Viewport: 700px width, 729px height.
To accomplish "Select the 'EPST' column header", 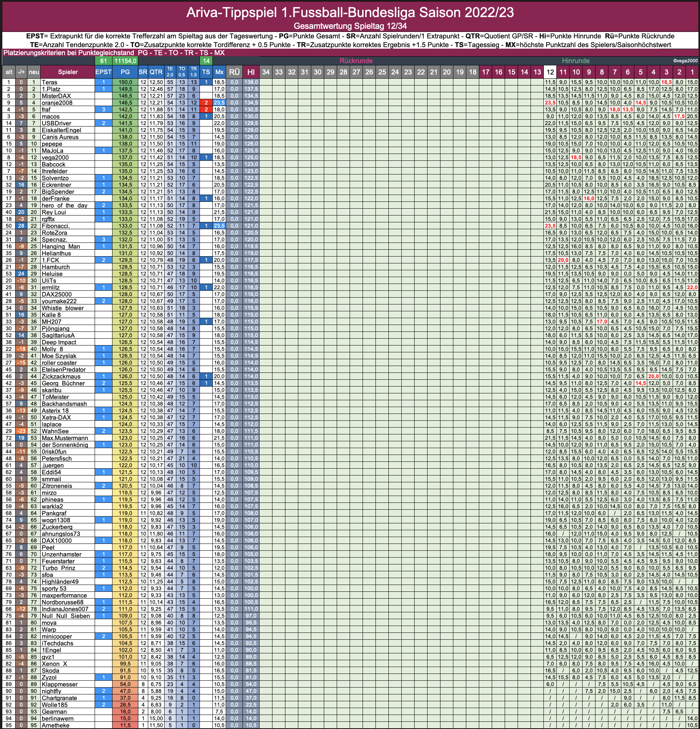I will pos(103,72).
